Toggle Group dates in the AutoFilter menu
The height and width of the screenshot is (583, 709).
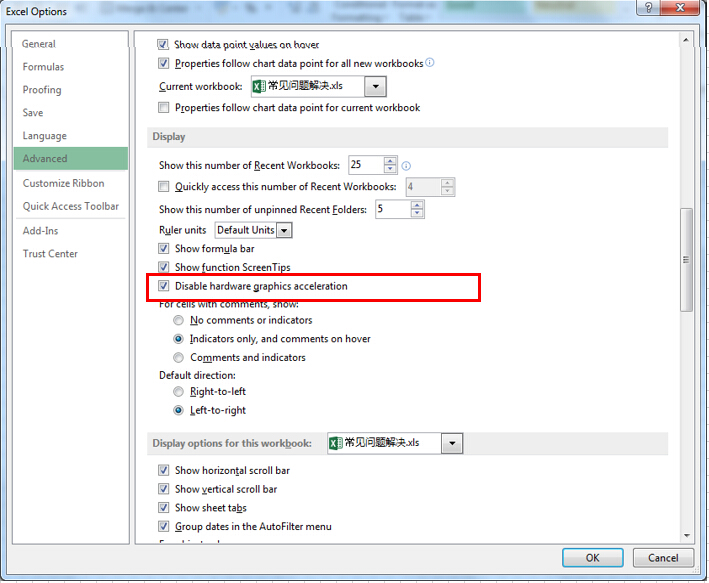point(163,526)
